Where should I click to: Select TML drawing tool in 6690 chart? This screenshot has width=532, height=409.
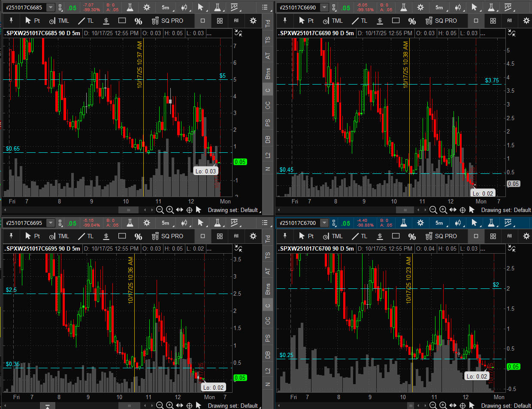pos(332,21)
